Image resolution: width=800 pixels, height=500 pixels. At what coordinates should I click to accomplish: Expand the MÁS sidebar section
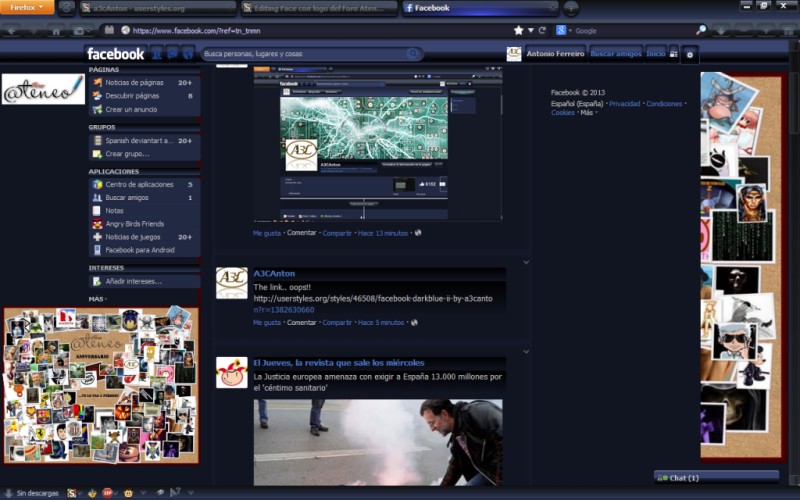[97, 299]
